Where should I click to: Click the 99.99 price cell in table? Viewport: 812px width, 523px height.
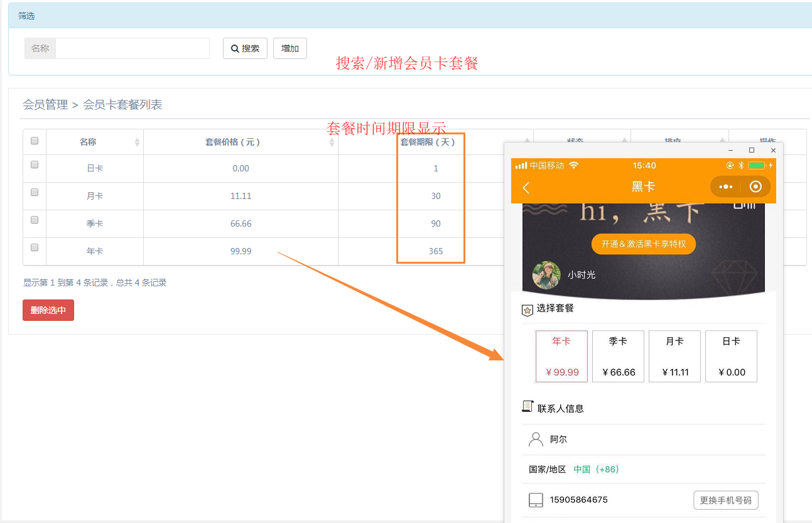click(241, 251)
